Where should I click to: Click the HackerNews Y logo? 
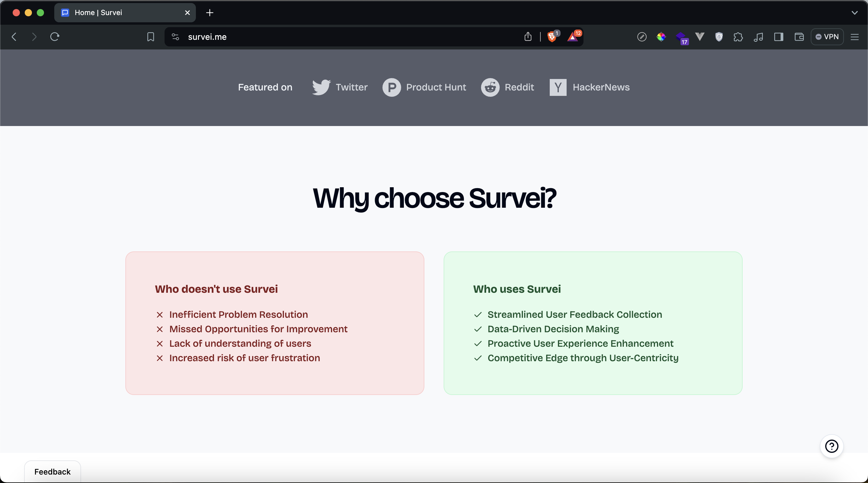click(558, 87)
